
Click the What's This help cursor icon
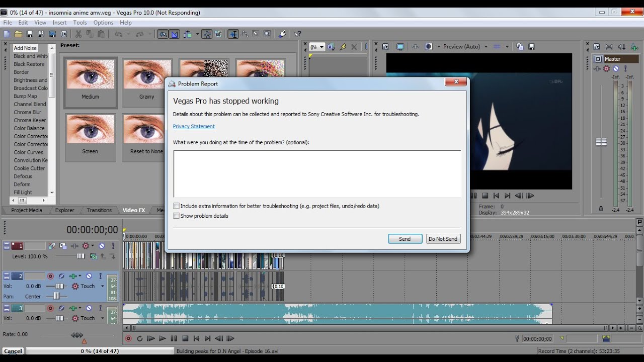[298, 34]
